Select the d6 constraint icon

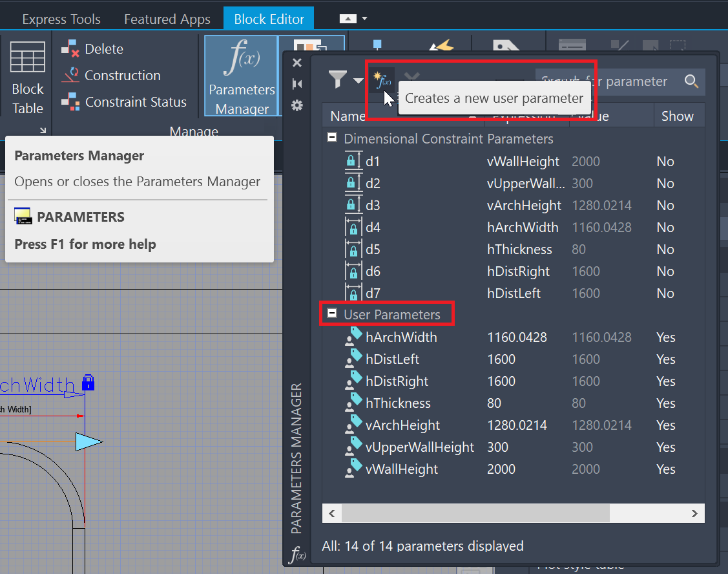pos(353,271)
